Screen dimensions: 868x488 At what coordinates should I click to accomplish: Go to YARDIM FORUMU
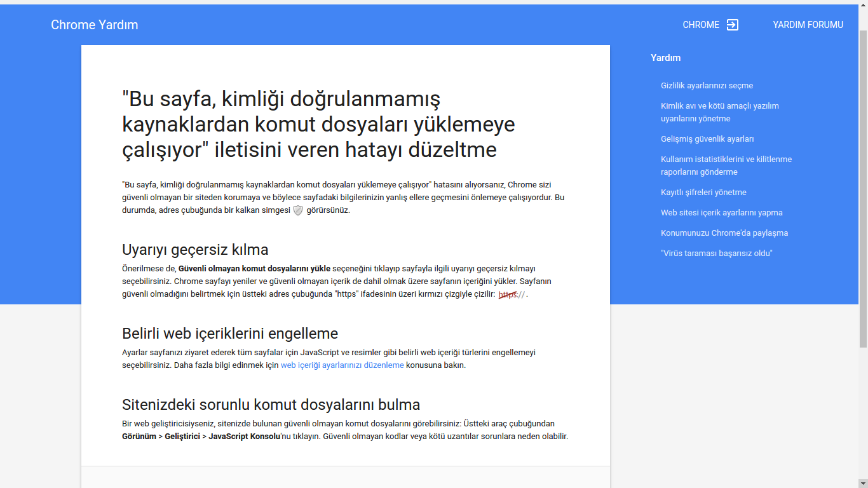click(x=808, y=25)
